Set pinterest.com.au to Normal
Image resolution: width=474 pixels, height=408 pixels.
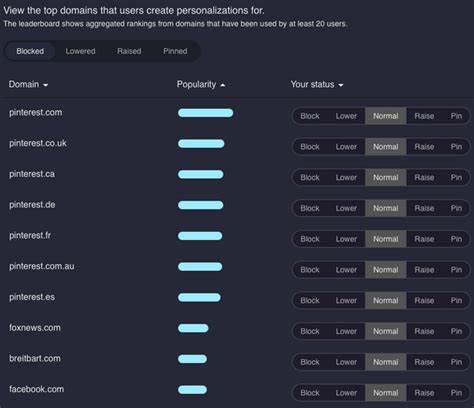tap(386, 270)
